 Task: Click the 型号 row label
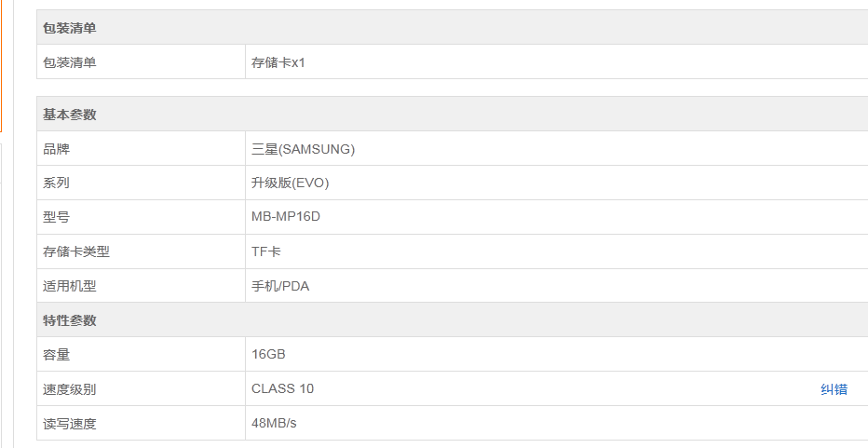[57, 217]
